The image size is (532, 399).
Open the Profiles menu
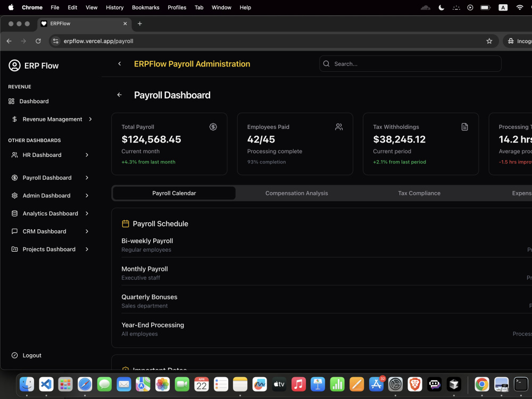177,7
